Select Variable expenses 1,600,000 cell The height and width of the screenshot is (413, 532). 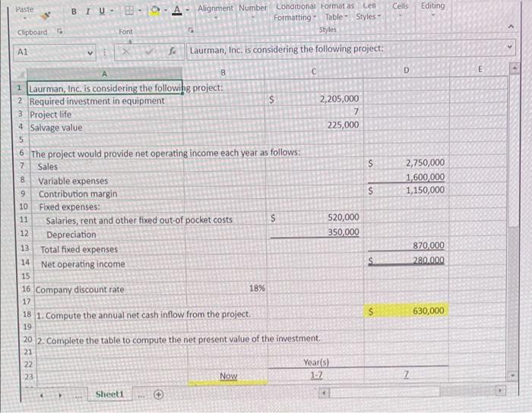click(407, 177)
